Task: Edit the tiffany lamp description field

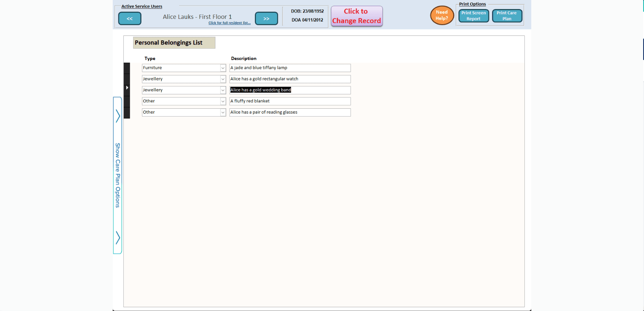Action: (290, 68)
